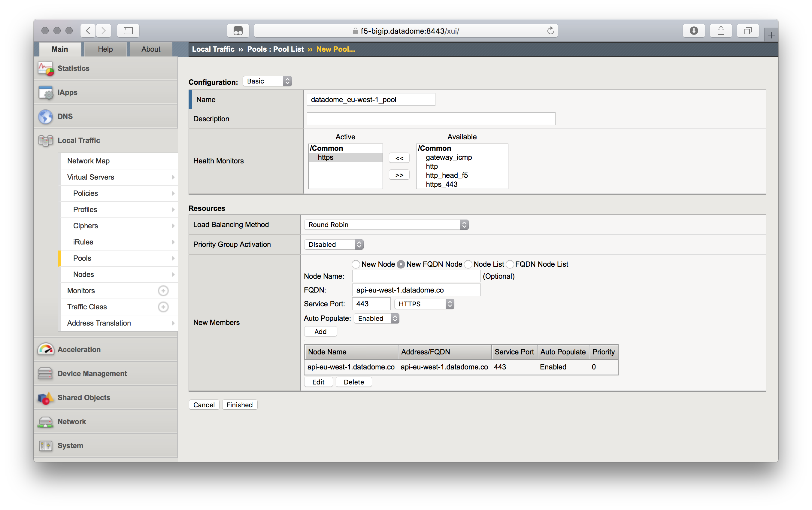Create new monitor with the plus icon
Screen dimensions: 812x510
coord(163,291)
